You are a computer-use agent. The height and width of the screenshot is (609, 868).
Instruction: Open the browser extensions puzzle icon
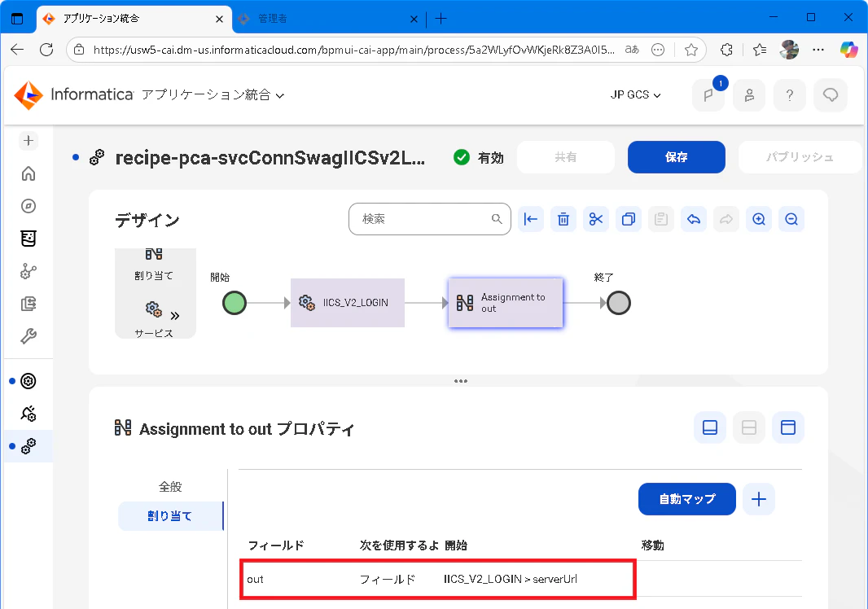pyautogui.click(x=726, y=50)
